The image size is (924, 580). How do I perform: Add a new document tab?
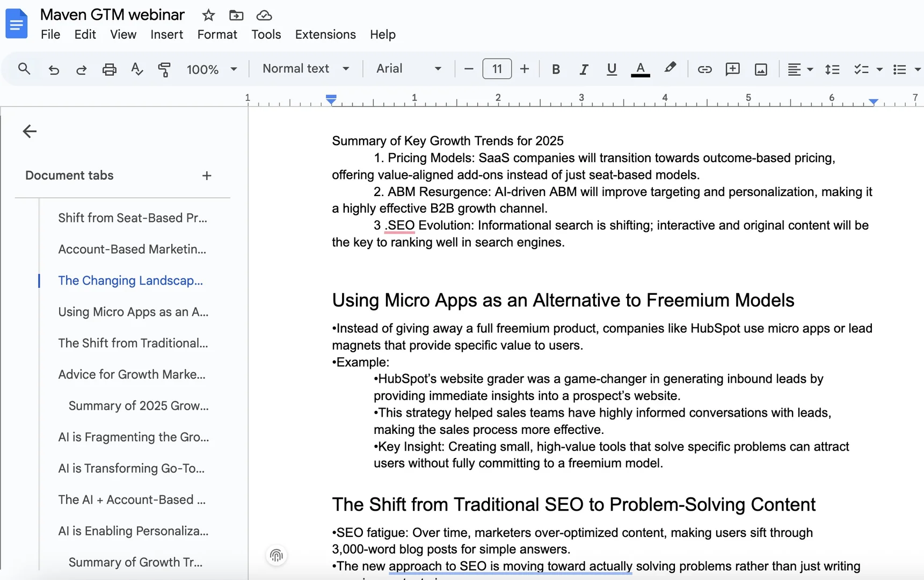[207, 176]
